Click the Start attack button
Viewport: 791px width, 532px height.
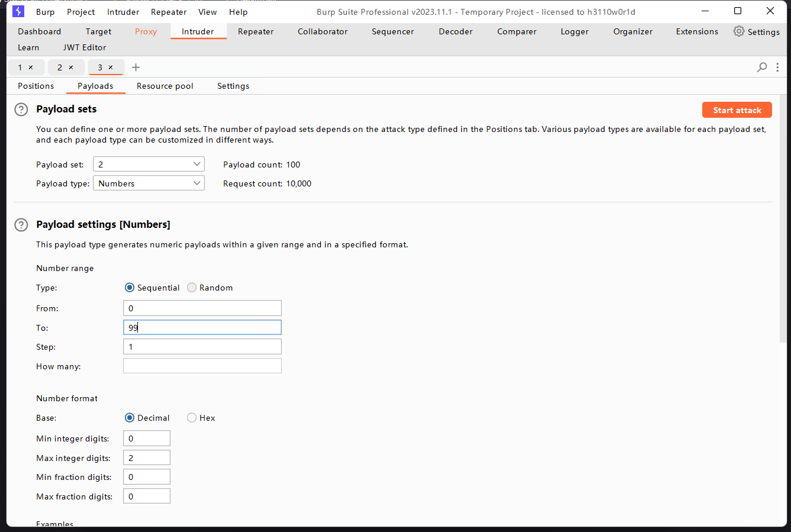point(737,110)
